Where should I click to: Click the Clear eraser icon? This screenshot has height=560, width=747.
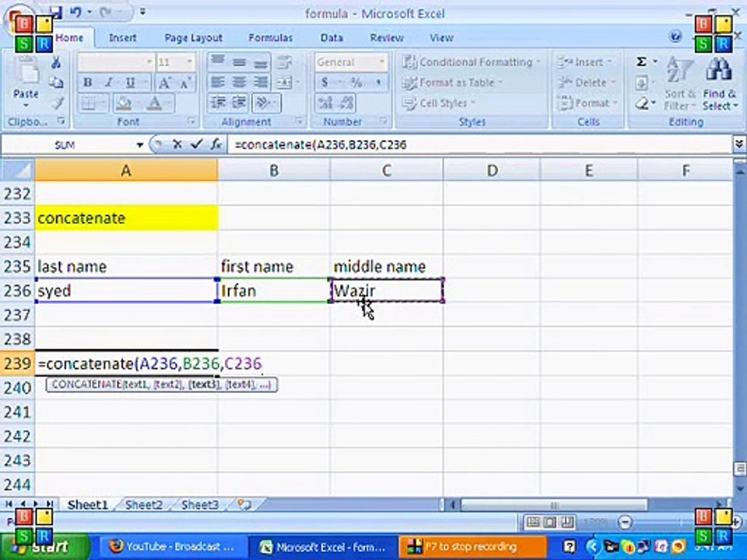click(x=642, y=103)
